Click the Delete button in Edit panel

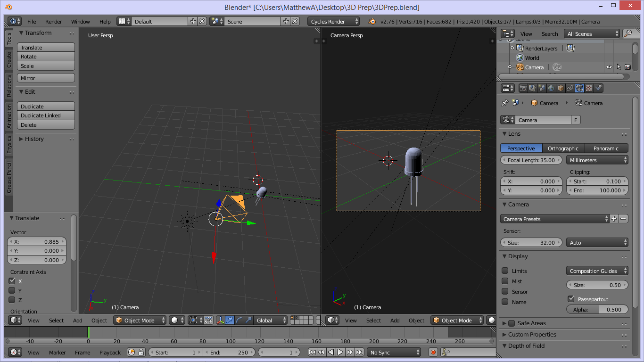click(x=46, y=125)
